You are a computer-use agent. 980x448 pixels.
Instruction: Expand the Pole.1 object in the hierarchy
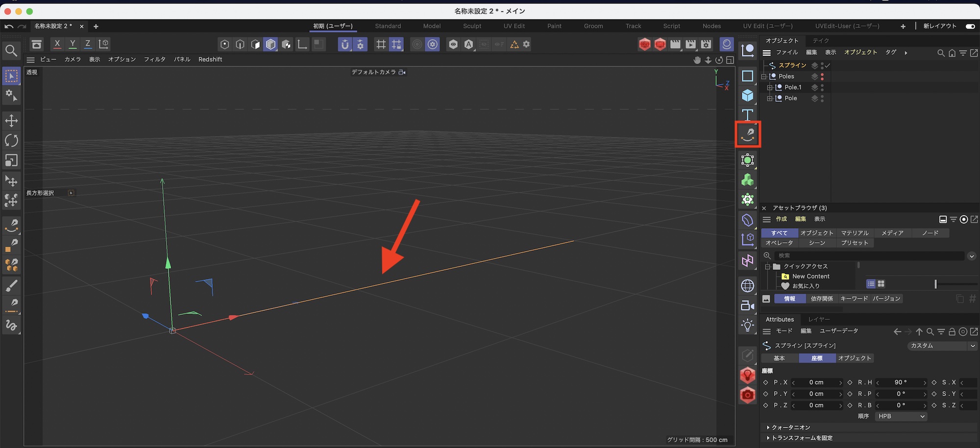770,87
